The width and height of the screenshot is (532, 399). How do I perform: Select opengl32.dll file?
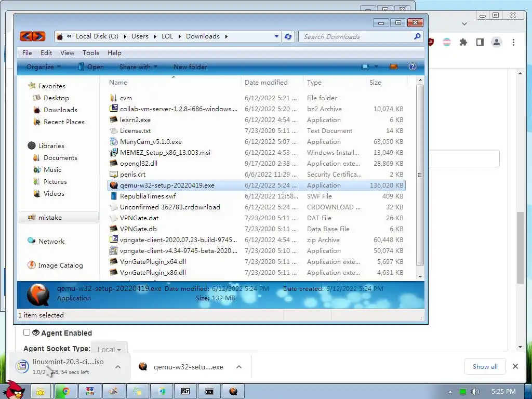click(139, 164)
